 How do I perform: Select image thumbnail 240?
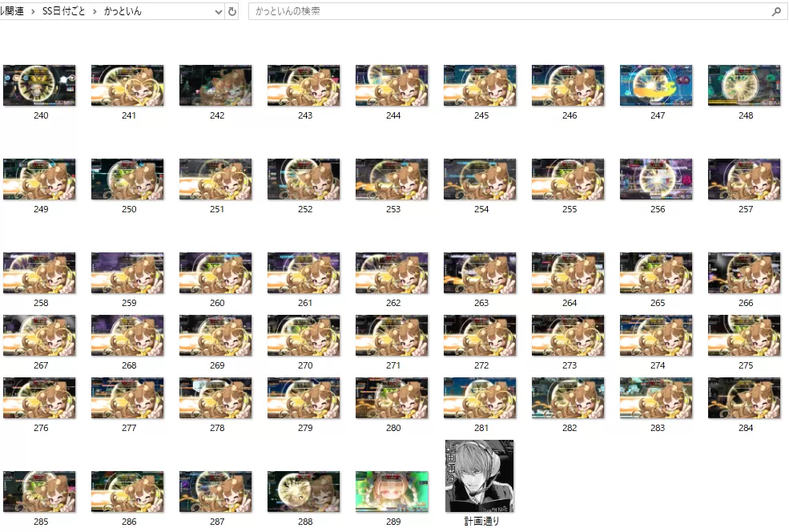[39, 86]
